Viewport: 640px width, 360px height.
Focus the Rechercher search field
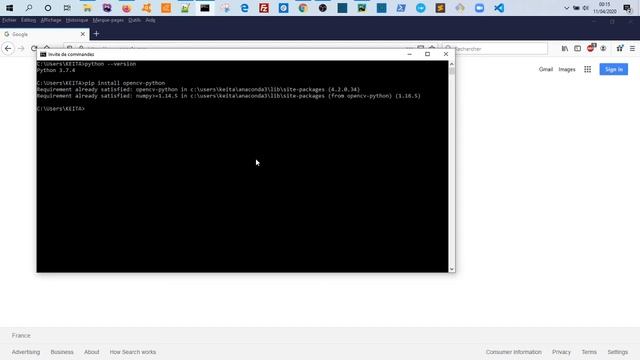tap(495, 49)
